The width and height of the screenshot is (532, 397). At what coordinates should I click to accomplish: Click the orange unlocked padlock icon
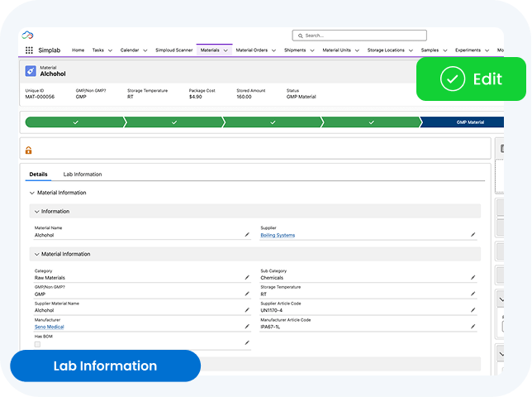point(29,151)
